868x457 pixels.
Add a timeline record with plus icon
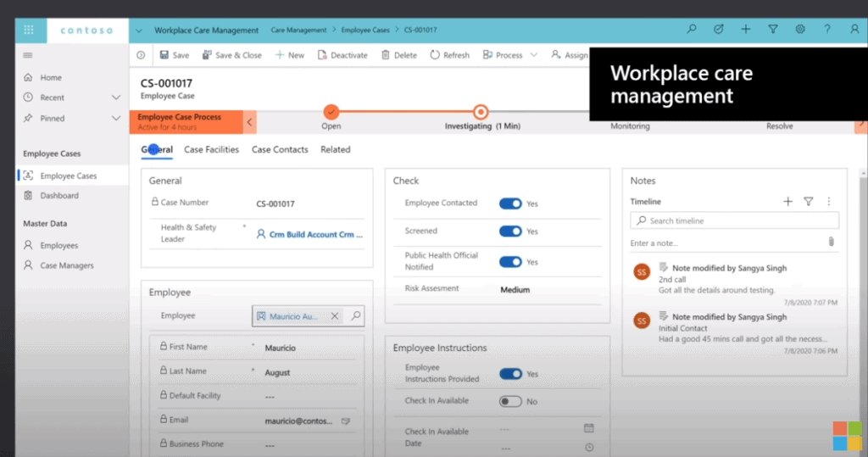(787, 202)
